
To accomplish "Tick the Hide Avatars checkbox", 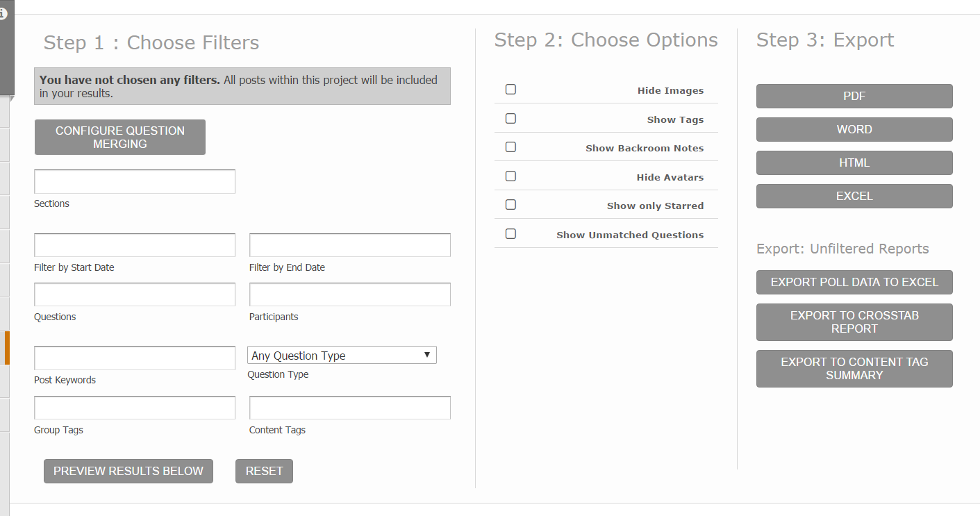I will pos(510,176).
